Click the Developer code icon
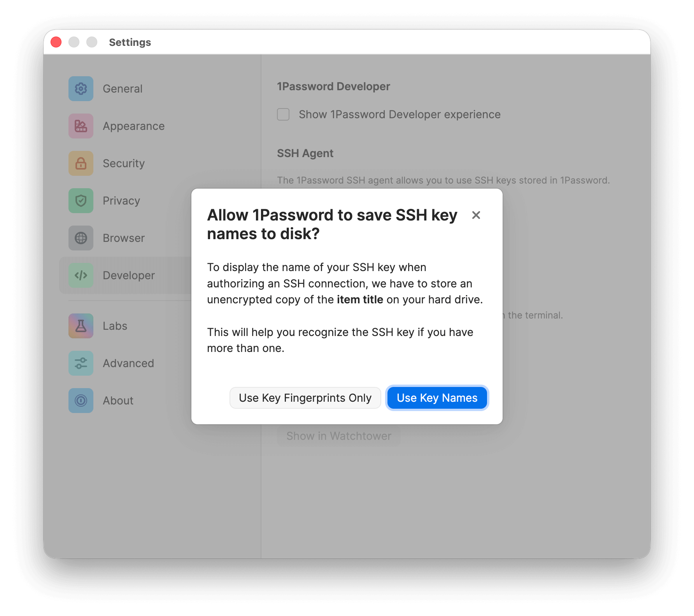Screen dimensions: 694x616 click(x=81, y=275)
